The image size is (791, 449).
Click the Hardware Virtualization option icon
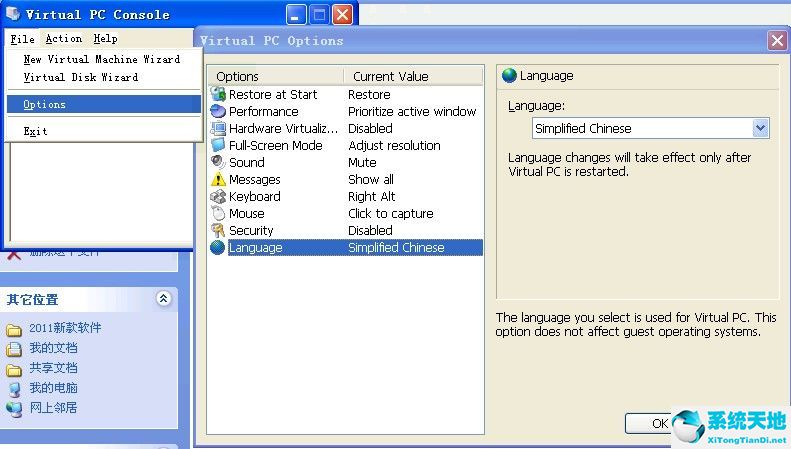[218, 128]
